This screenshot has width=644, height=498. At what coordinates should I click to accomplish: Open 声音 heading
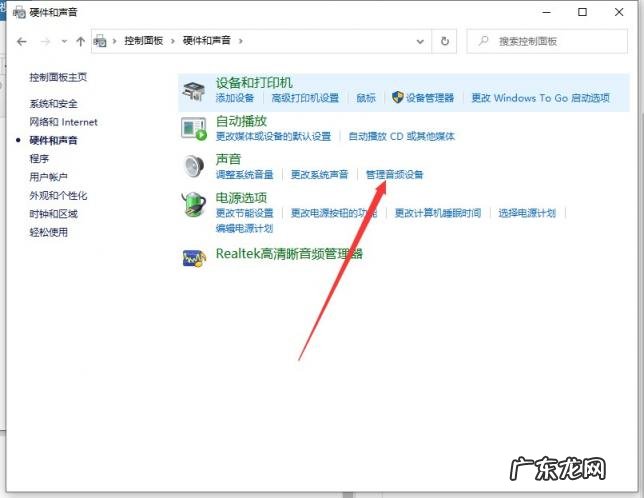tap(229, 159)
